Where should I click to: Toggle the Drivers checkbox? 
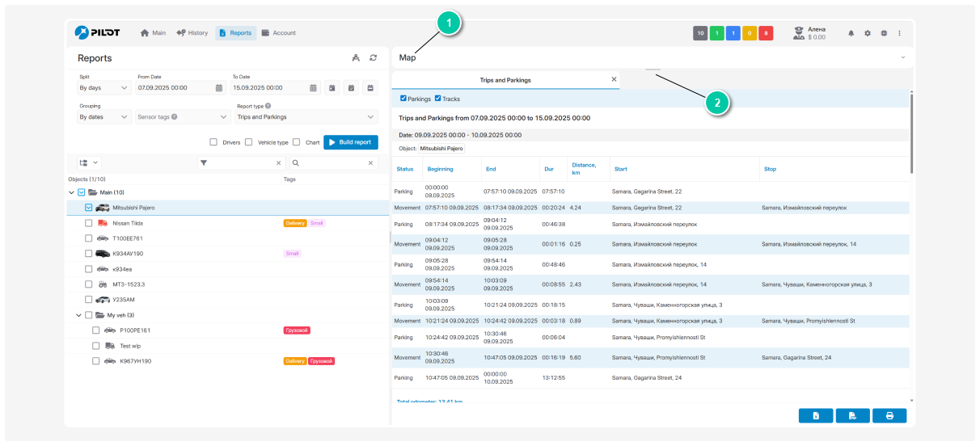tap(213, 142)
